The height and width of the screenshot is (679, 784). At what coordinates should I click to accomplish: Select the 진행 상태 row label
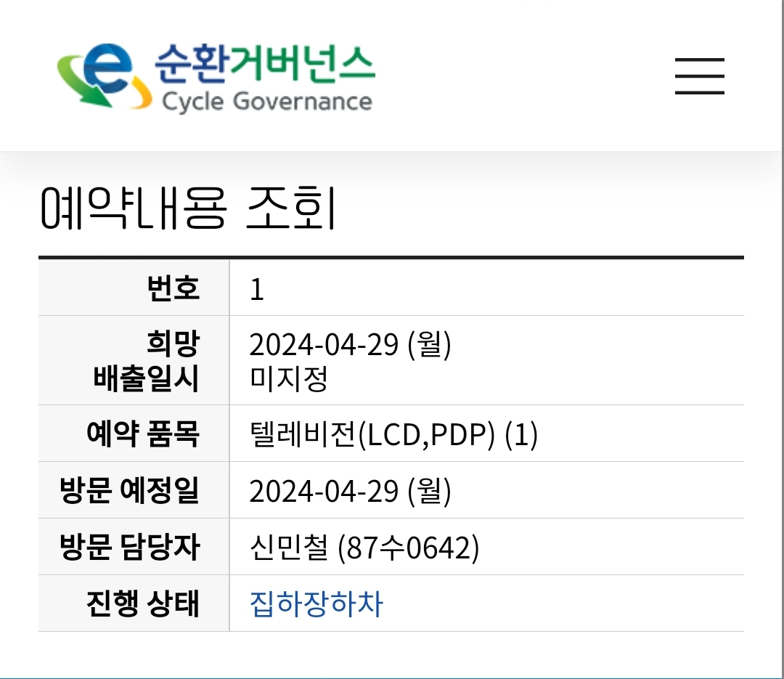click(x=143, y=604)
